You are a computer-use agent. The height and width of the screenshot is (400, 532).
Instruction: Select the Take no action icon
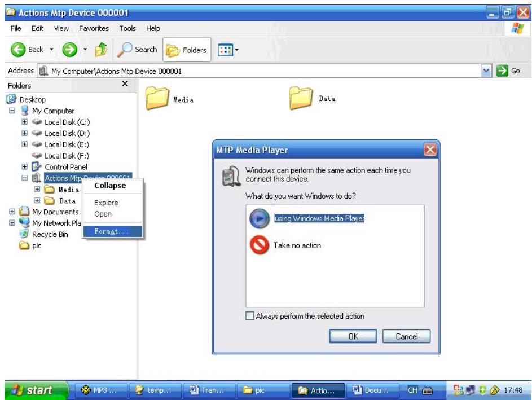[x=260, y=245]
